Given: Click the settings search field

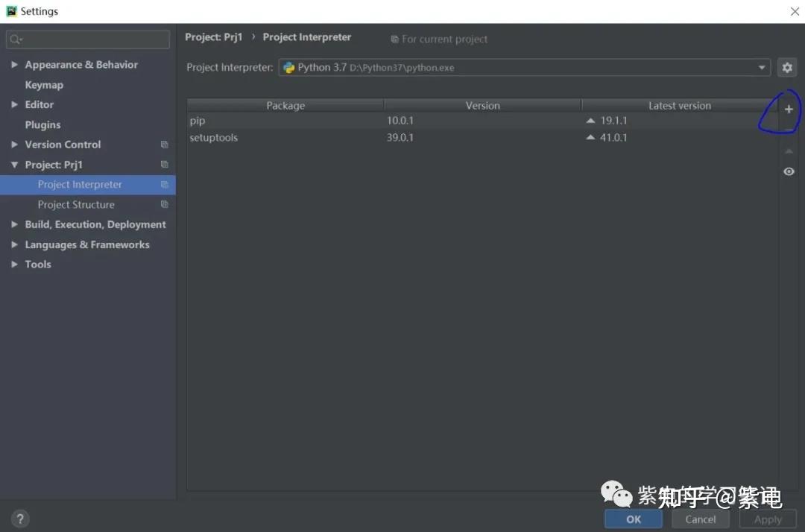Looking at the screenshot, I should pos(87,38).
